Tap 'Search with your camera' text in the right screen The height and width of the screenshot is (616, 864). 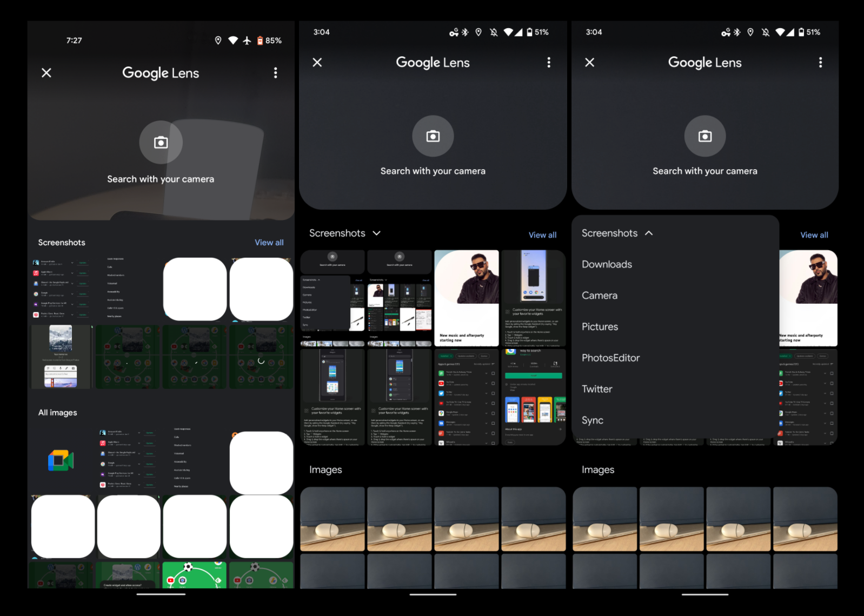705,171
